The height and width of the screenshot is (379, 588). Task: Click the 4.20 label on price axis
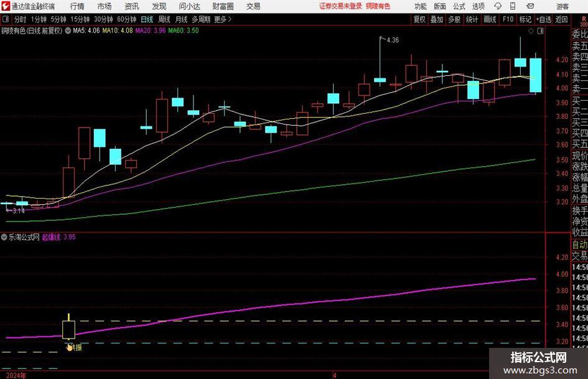562,60
